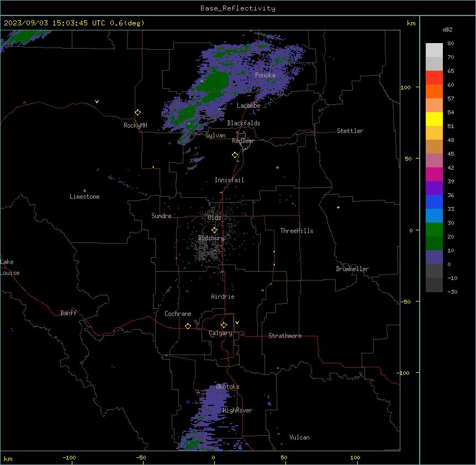Click the asterisk marker above Limestone label
Viewport: 476px width, 465px height.
point(84,191)
